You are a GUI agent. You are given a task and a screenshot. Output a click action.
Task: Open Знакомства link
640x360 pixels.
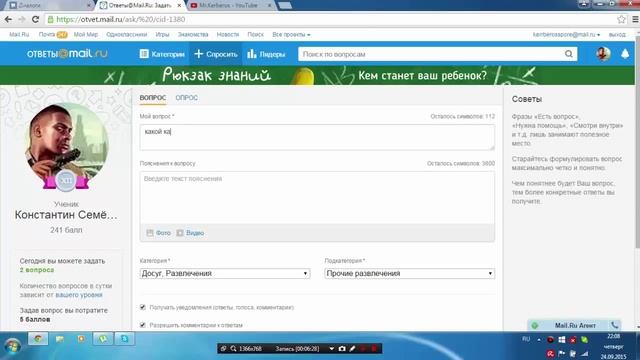(x=193, y=35)
